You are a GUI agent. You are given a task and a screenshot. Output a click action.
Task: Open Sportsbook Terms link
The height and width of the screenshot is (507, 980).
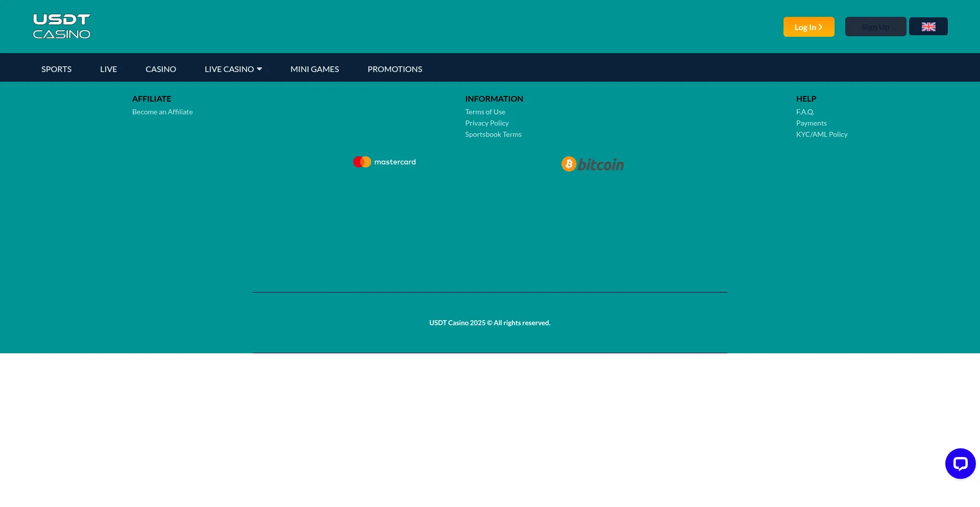tap(493, 134)
